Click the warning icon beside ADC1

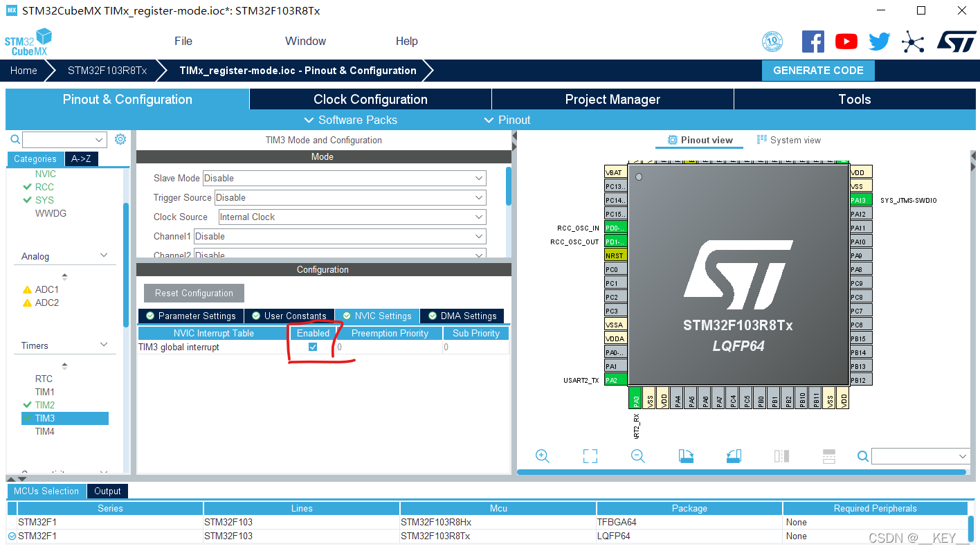[x=27, y=290]
